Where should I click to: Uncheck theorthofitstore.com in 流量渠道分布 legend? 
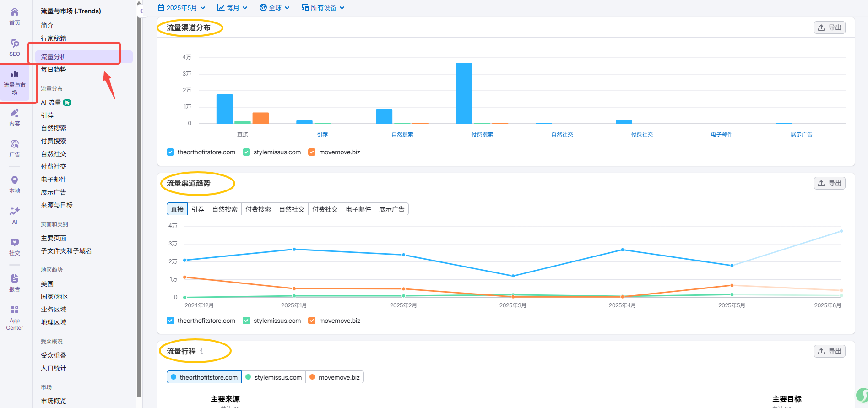point(170,152)
